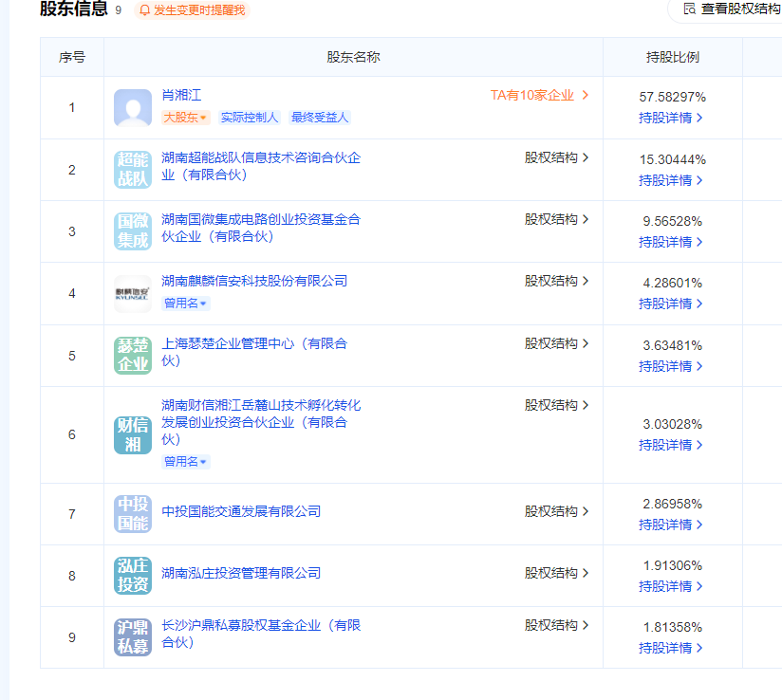Click the 1.91306% shareholding value
This screenshot has height=700, width=782.
point(672,566)
